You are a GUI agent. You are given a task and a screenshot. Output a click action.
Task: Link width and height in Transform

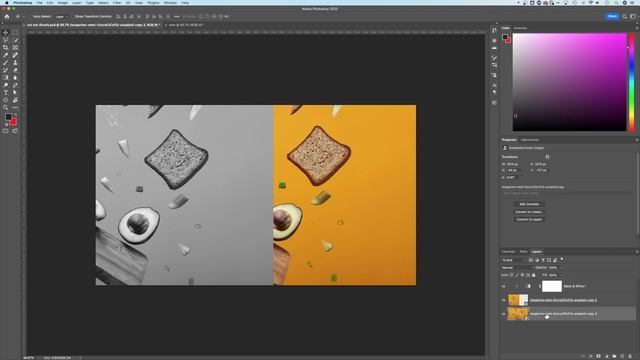547,157
